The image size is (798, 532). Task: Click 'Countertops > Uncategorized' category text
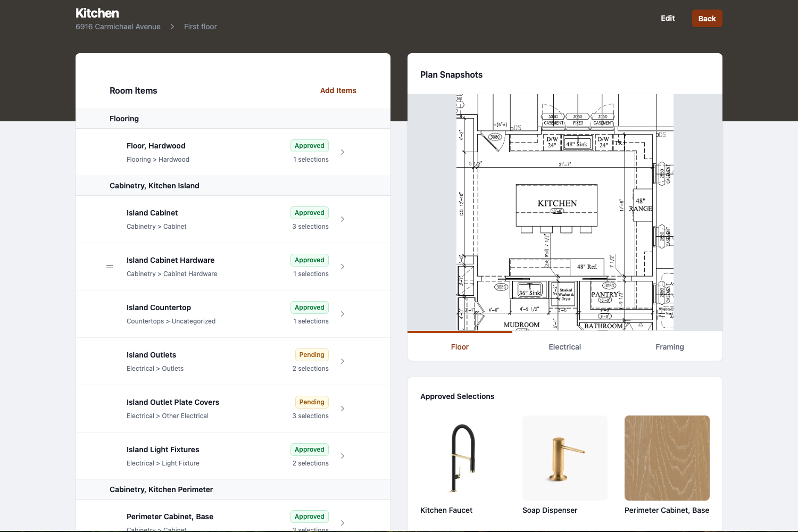(x=171, y=321)
